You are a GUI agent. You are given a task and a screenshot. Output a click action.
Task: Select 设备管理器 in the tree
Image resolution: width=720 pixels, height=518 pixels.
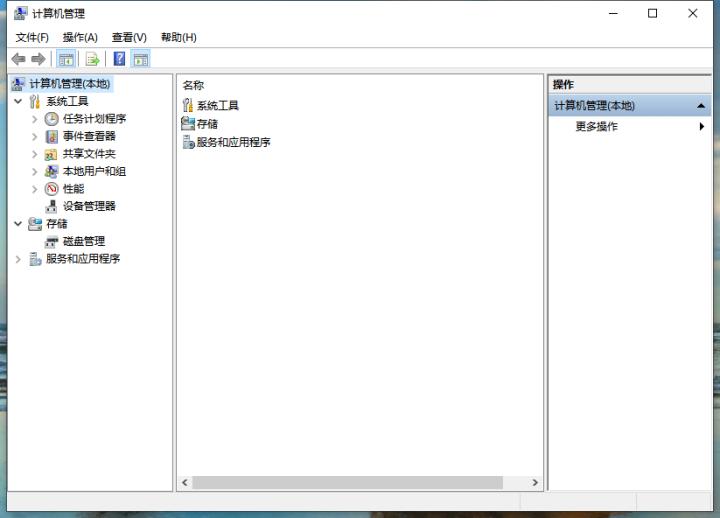[x=89, y=206]
